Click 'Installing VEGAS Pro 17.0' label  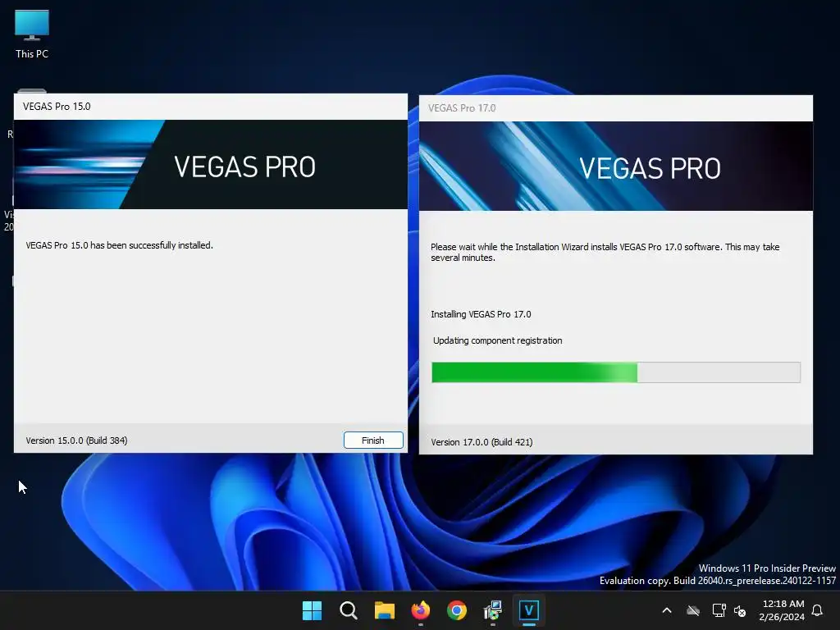(x=481, y=314)
